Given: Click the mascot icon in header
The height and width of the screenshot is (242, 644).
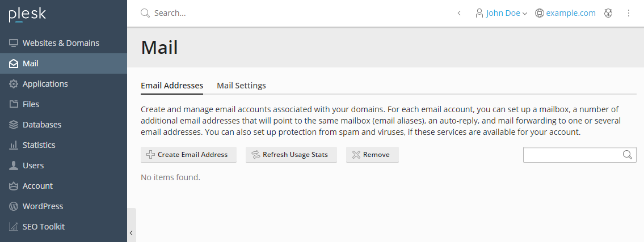Looking at the screenshot, I should tap(608, 13).
